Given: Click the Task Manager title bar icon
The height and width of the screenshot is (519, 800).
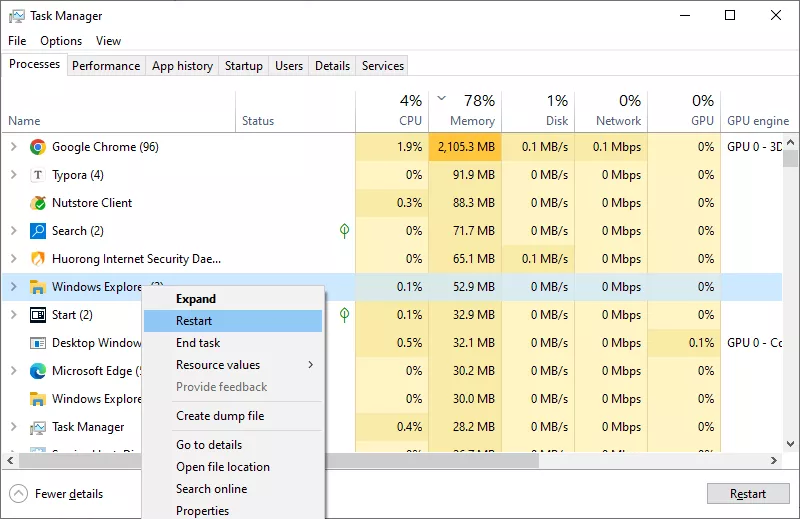Looking at the screenshot, I should (16, 16).
